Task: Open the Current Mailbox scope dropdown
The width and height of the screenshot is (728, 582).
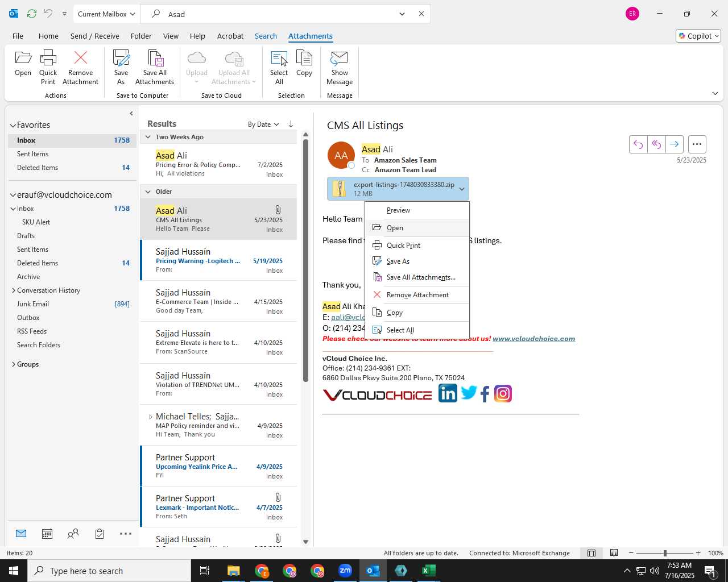Action: pyautogui.click(x=106, y=14)
